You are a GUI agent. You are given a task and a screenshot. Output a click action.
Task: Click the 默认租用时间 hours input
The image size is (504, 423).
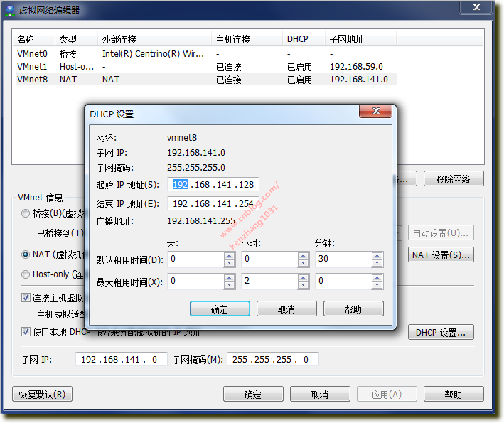click(269, 259)
